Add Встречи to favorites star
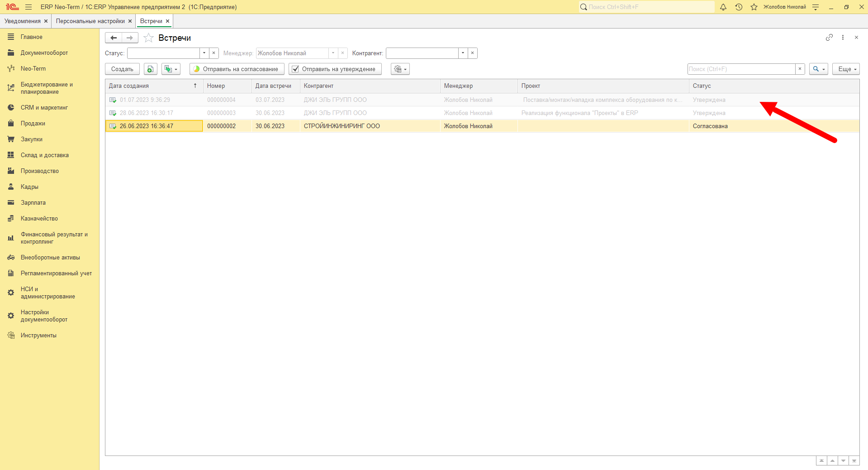This screenshot has height=470, width=868. tap(148, 38)
